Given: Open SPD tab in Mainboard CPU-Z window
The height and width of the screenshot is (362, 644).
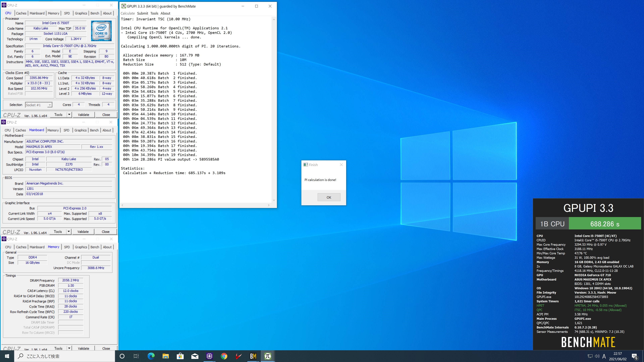Looking at the screenshot, I should (x=66, y=130).
